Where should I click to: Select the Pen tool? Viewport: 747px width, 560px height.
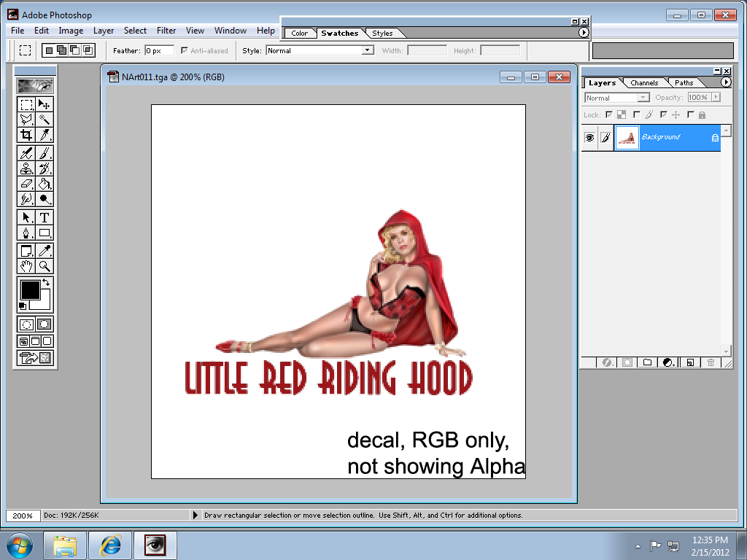26,233
